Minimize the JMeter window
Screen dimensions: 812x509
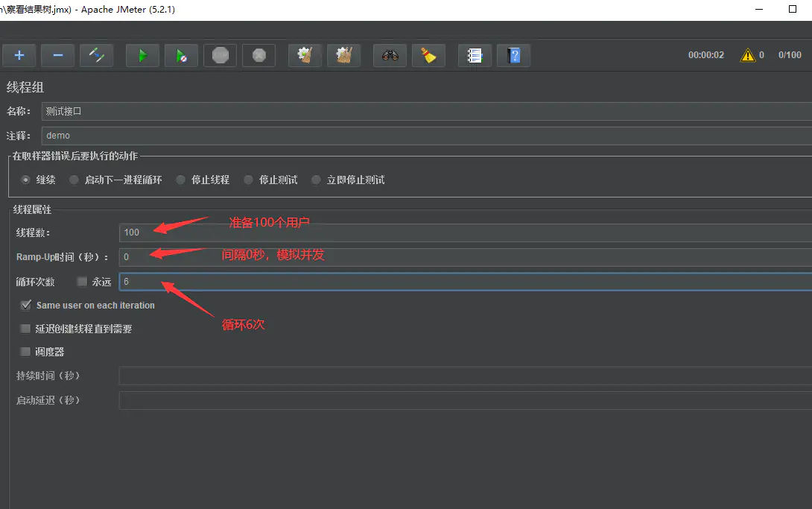[759, 10]
